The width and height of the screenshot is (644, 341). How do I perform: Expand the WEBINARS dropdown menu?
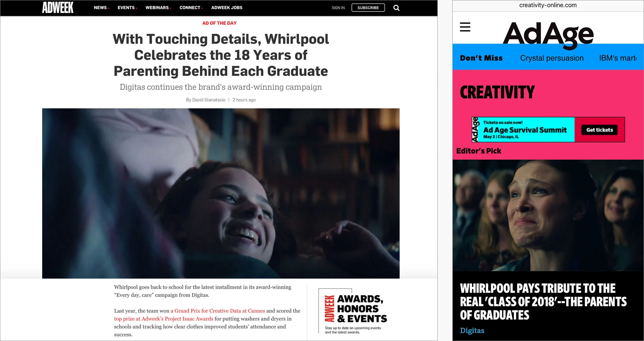point(158,8)
